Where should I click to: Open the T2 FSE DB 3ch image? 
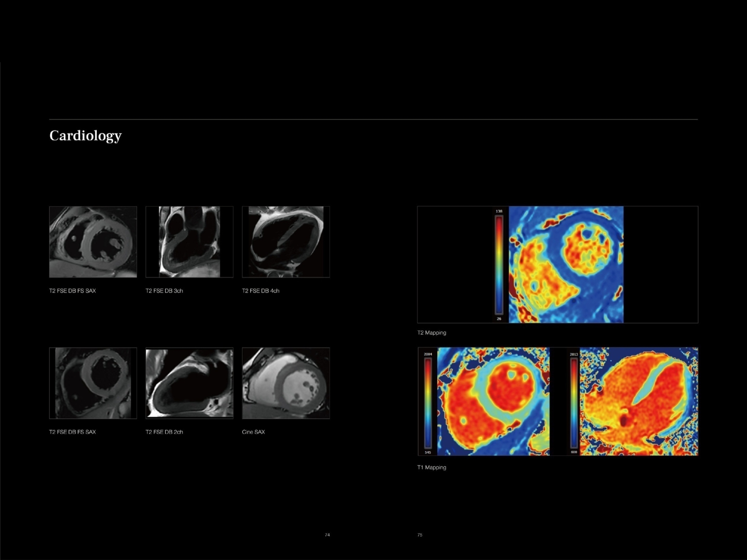click(189, 241)
